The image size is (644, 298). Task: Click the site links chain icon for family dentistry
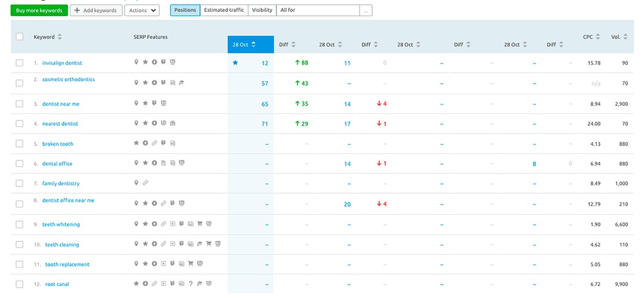pos(145,183)
